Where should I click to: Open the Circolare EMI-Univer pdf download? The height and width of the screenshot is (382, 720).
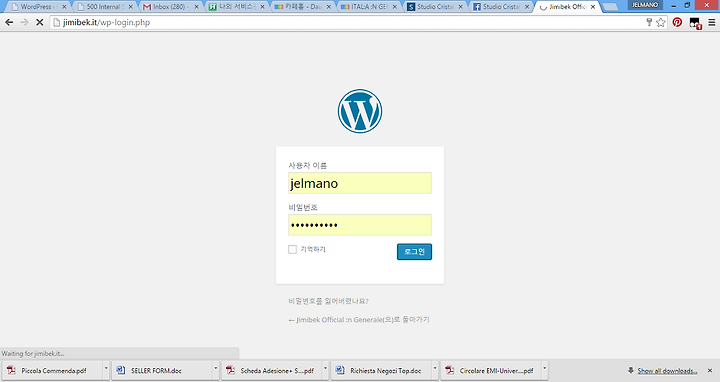click(x=491, y=370)
